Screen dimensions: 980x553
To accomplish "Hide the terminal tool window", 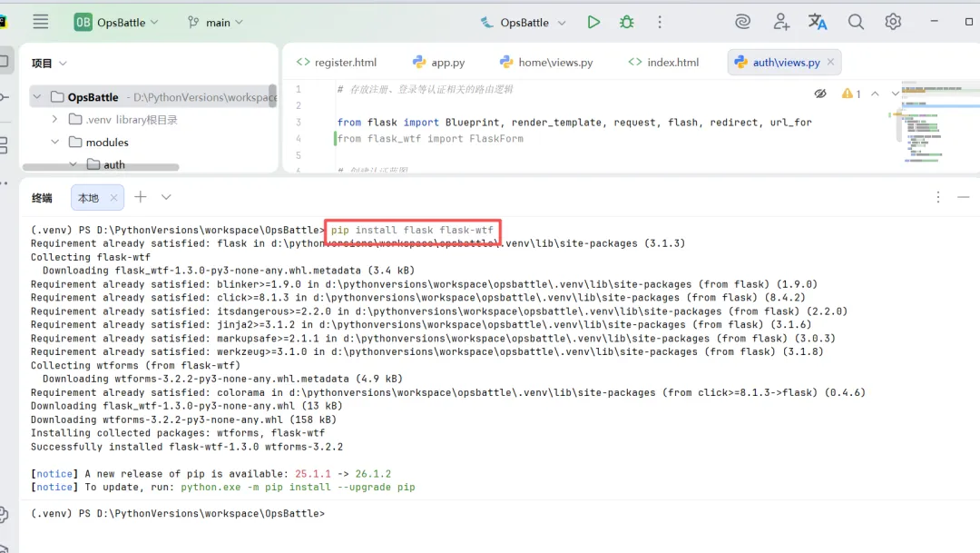I will pyautogui.click(x=963, y=197).
